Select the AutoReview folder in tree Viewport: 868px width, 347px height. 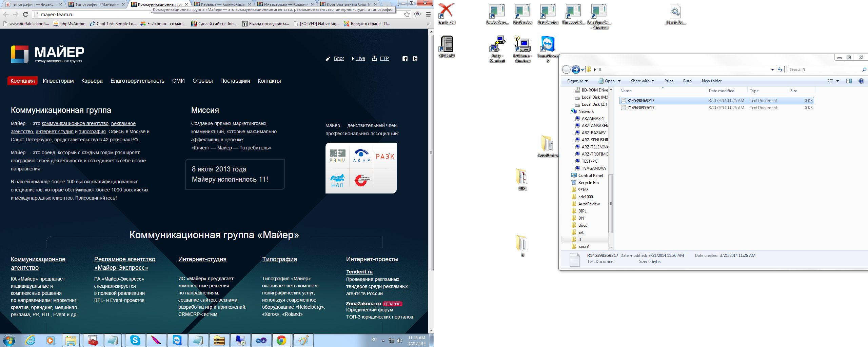tap(589, 204)
